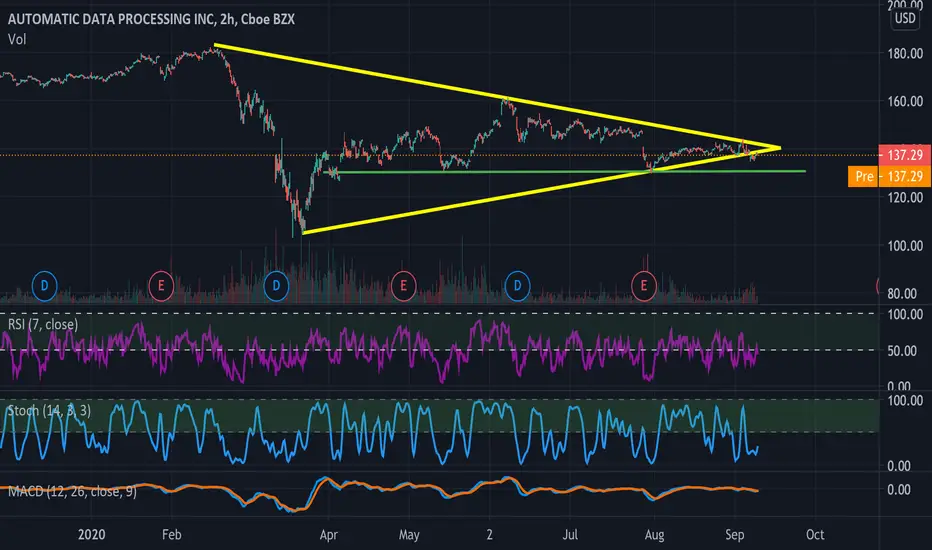Click the Aug label on time axis
The height and width of the screenshot is (550, 932).
pos(654,535)
